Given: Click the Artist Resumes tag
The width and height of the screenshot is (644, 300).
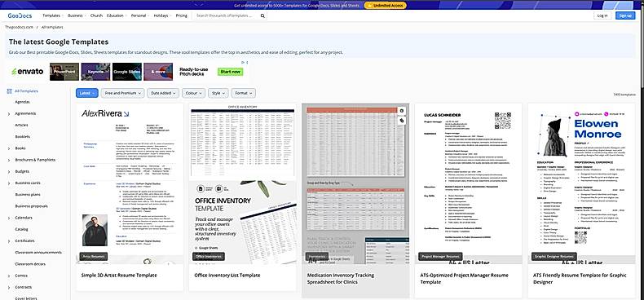Looking at the screenshot, I should coord(94,257).
